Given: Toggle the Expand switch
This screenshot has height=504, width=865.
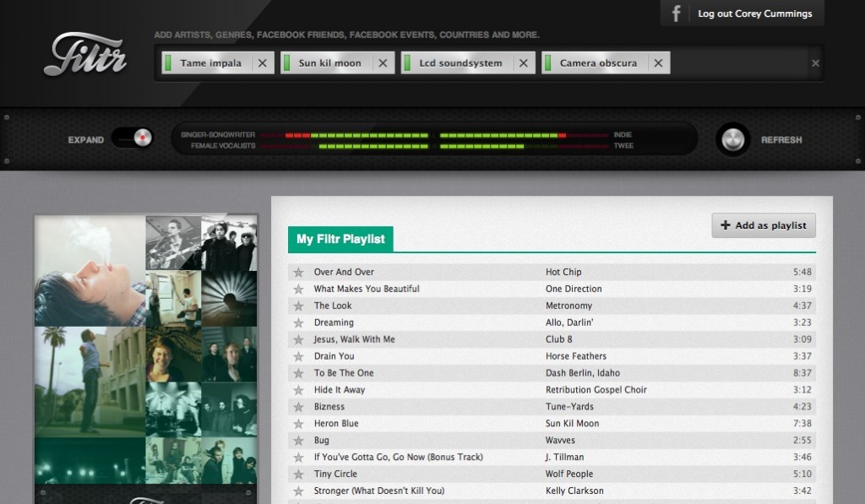Looking at the screenshot, I should pyautogui.click(x=132, y=138).
